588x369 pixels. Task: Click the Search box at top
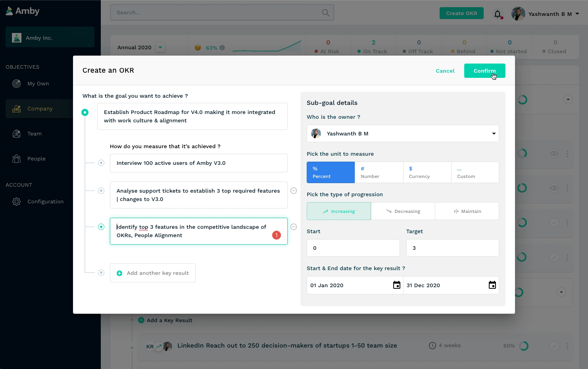(x=222, y=13)
